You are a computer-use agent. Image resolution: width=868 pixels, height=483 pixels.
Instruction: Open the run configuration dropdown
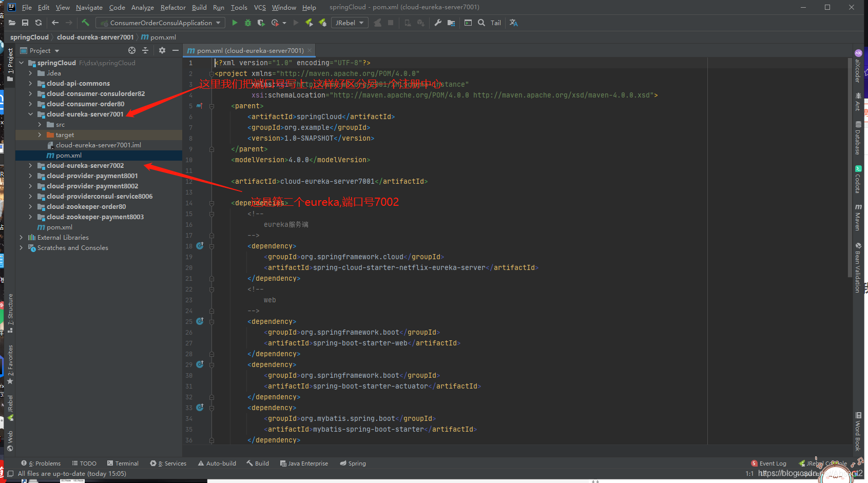pos(160,23)
